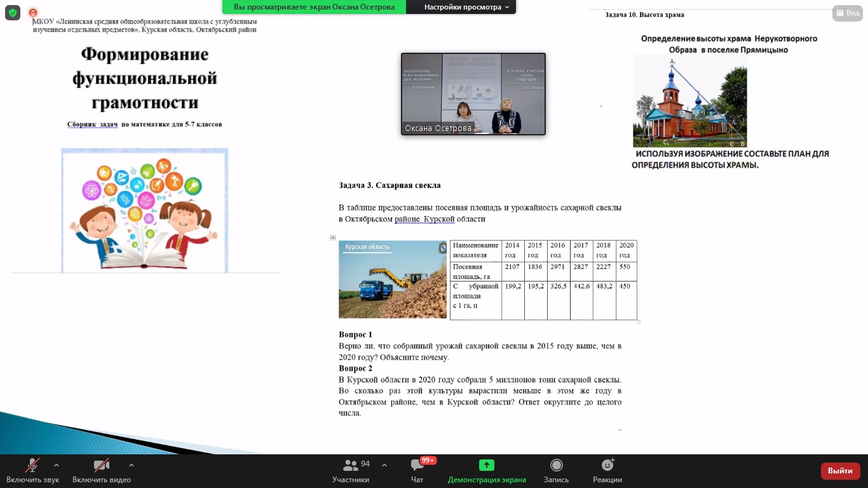The image size is (868, 488).
Task: Start Демонстрация экрана screen share
Action: pos(487,471)
